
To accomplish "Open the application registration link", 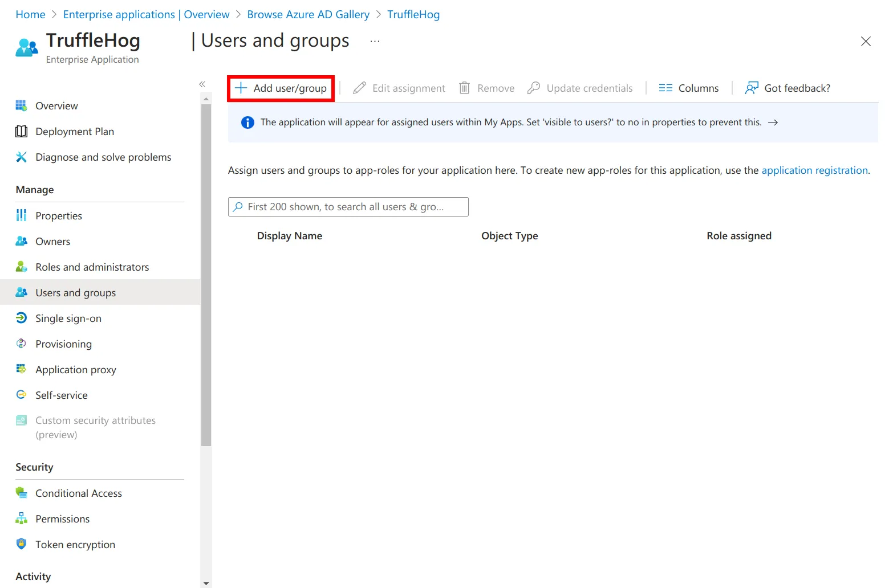I will coord(814,170).
